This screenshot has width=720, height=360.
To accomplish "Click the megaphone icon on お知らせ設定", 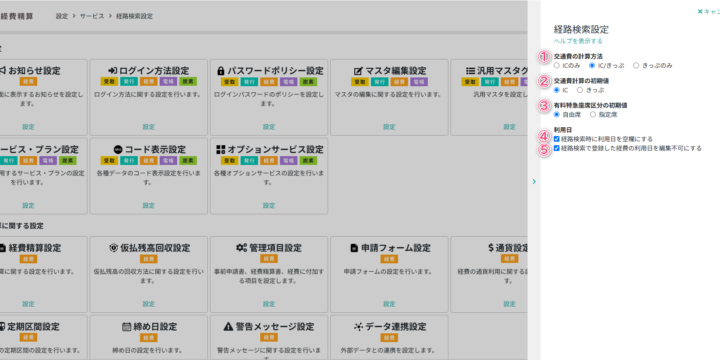I will click(3, 71).
